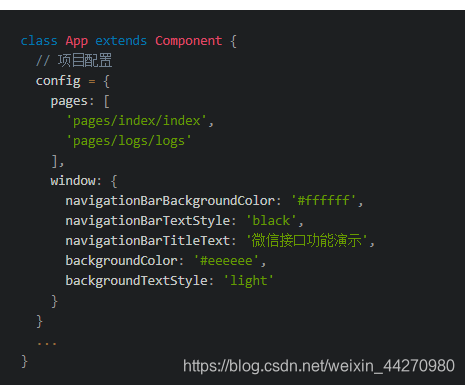Click the 'class' keyword
Viewport: 465px width, 385px height.
39,41
